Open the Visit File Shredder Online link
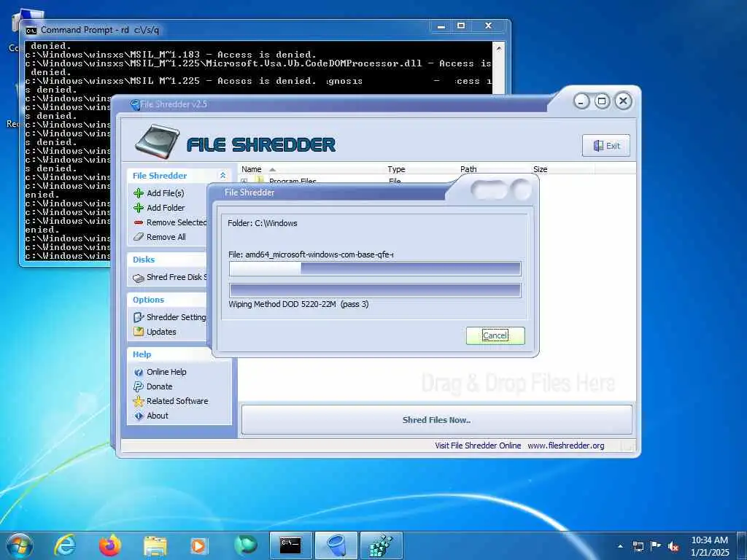Screen dimensions: 747x560 (478, 446)
